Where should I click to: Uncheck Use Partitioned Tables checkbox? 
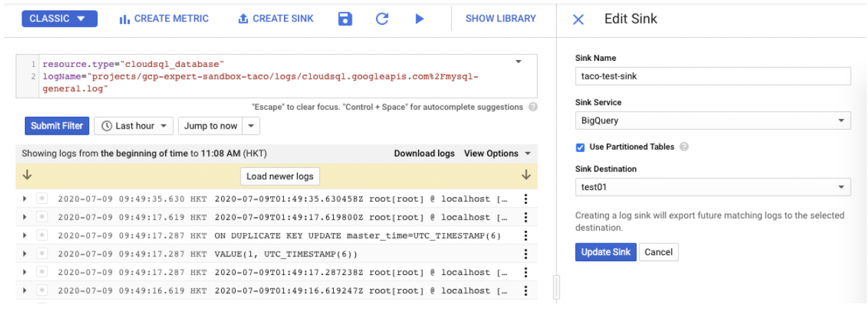pyautogui.click(x=580, y=147)
